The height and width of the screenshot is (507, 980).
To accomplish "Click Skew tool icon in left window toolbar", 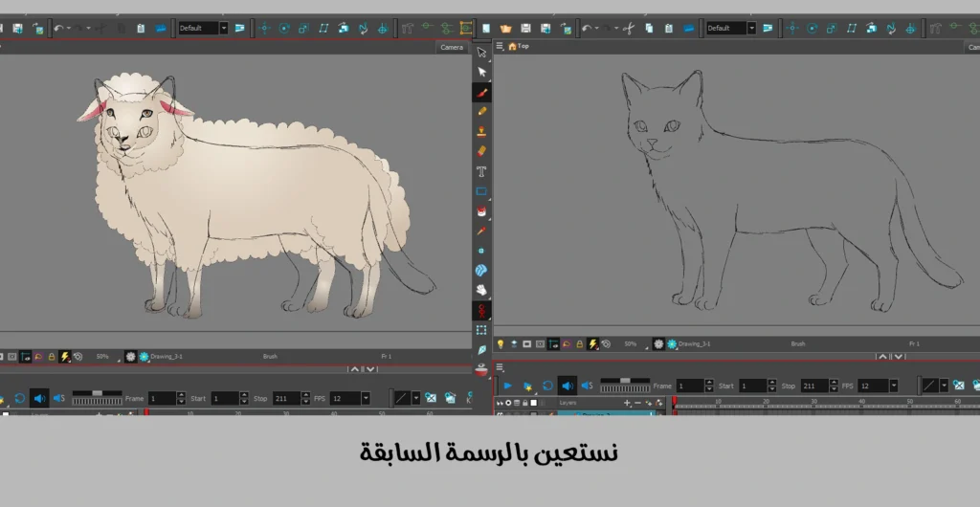I will coord(323,28).
